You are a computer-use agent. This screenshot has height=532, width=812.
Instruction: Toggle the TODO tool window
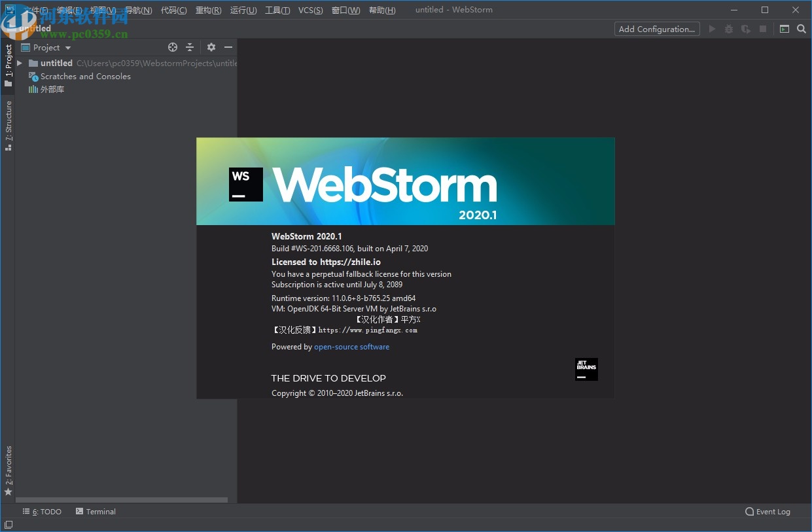click(42, 511)
